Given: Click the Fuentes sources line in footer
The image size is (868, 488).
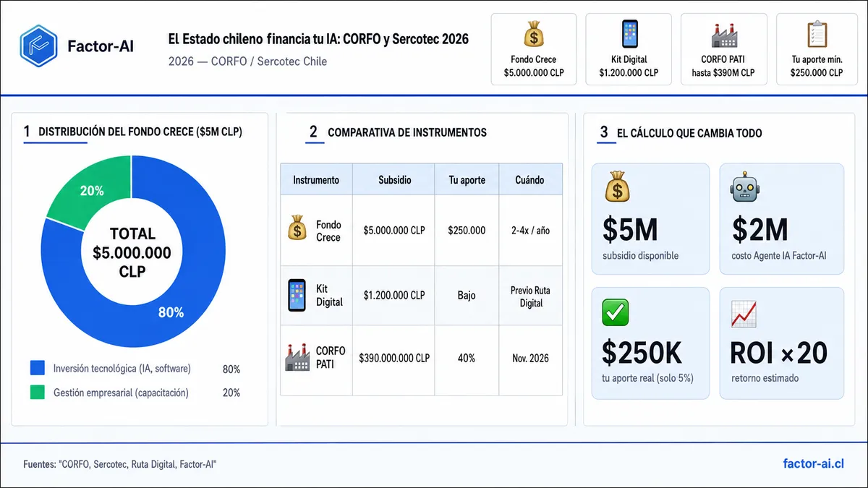Looking at the screenshot, I should [x=119, y=463].
